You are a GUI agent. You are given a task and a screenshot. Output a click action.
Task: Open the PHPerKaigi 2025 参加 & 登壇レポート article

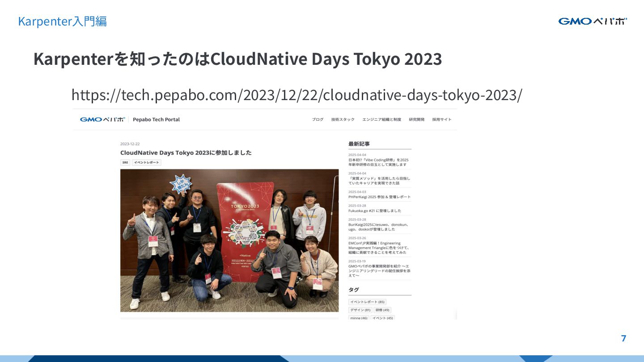379,197
